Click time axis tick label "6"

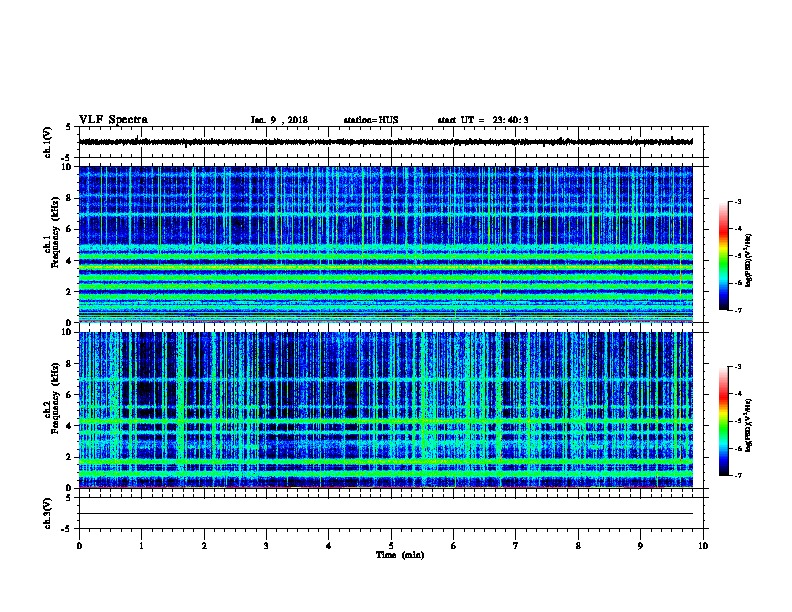(x=454, y=545)
